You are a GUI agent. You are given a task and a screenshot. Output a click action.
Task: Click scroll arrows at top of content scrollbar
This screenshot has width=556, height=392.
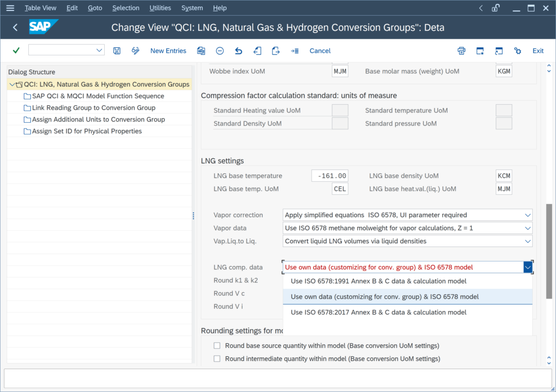pyautogui.click(x=549, y=68)
